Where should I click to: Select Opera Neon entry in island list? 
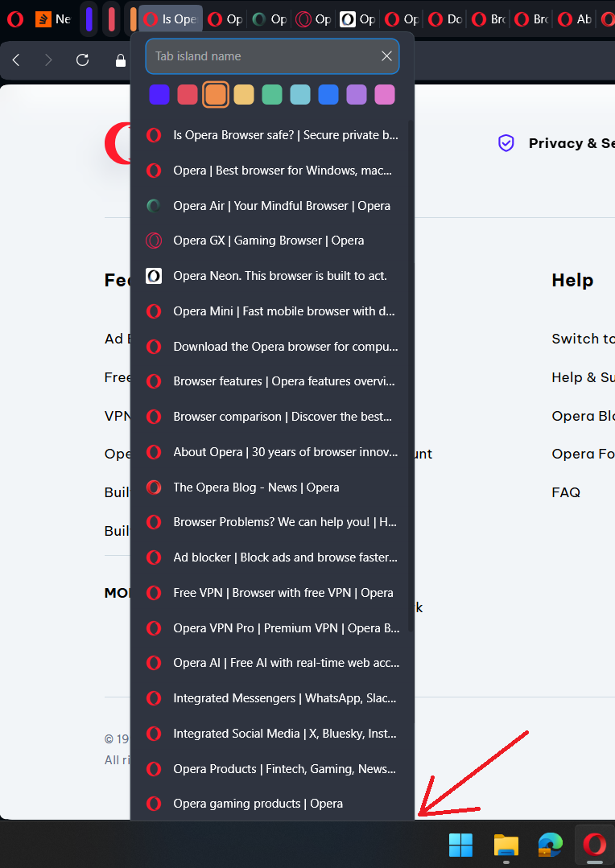pyautogui.click(x=279, y=276)
